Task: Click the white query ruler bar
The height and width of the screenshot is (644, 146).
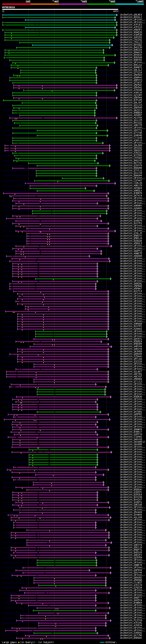Action: (60, 9)
